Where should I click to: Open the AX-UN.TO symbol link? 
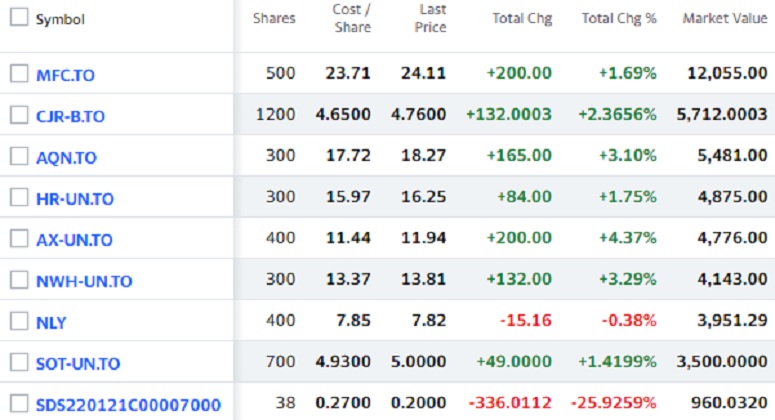click(x=74, y=240)
